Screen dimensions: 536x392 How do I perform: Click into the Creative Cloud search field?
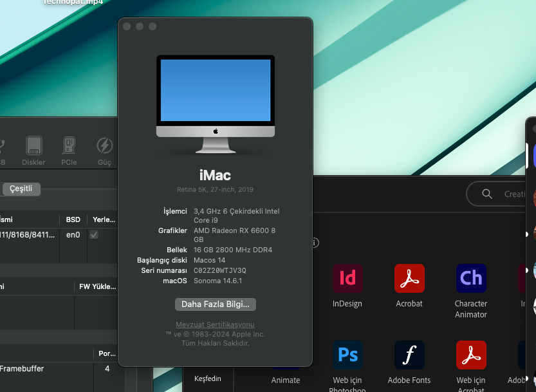(x=515, y=194)
